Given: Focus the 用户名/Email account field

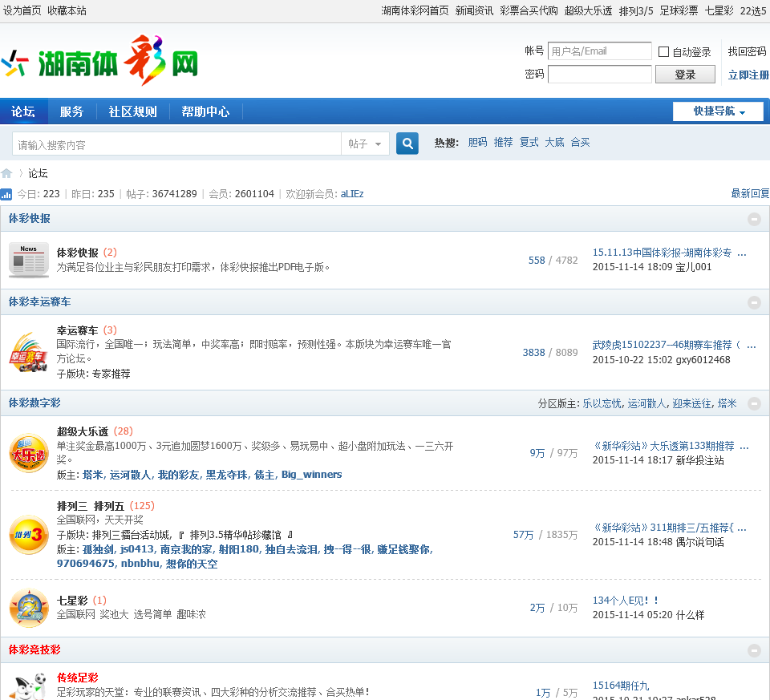Looking at the screenshot, I should (600, 51).
